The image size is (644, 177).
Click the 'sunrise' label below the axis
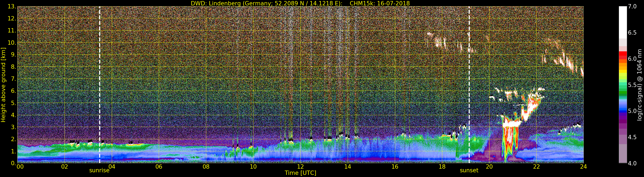pyautogui.click(x=99, y=171)
